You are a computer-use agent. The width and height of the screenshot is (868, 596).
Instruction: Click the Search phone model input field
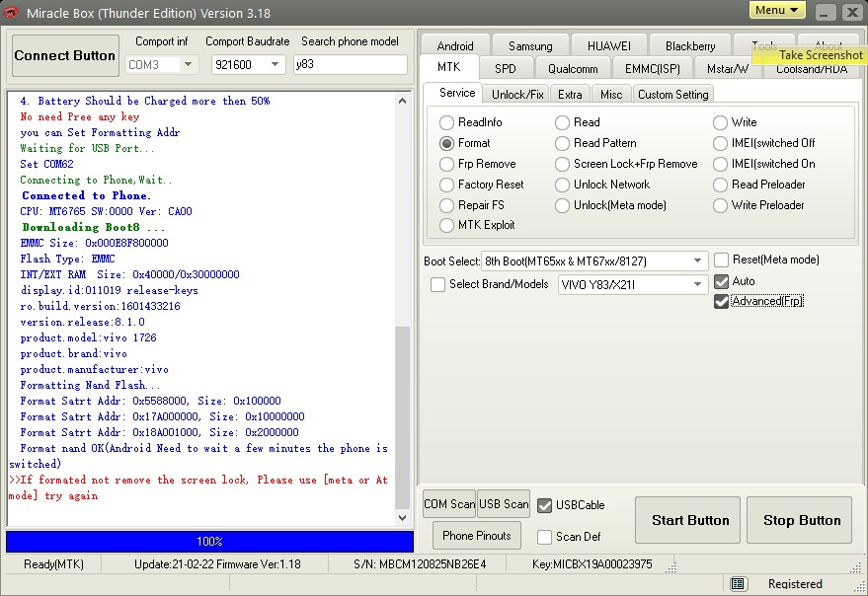click(350, 65)
